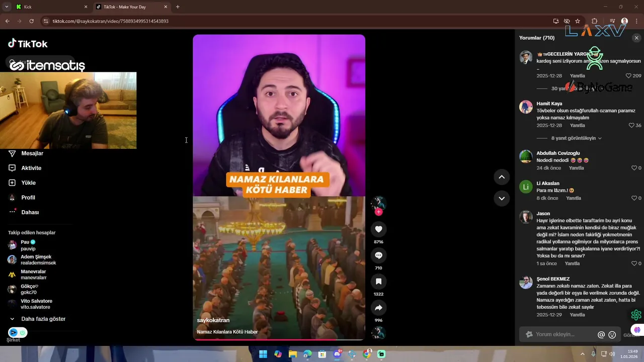Image resolution: width=644 pixels, height=362 pixels.
Task: Open Chrome three-dot menu
Action: [x=637, y=21]
